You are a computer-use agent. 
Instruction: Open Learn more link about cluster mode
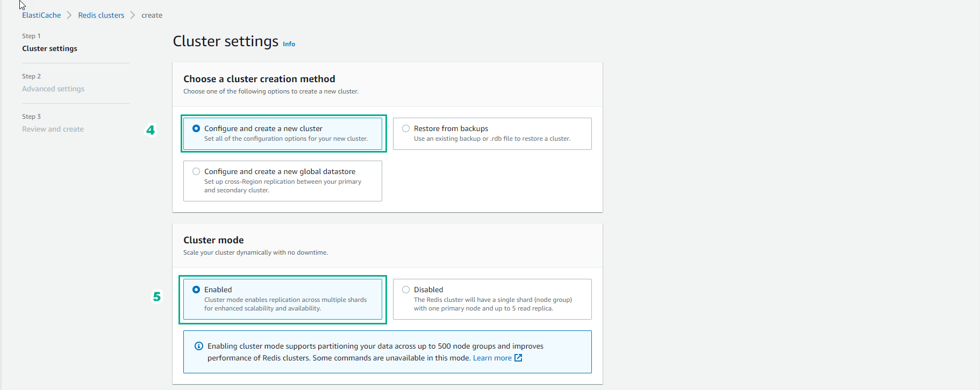tap(492, 358)
